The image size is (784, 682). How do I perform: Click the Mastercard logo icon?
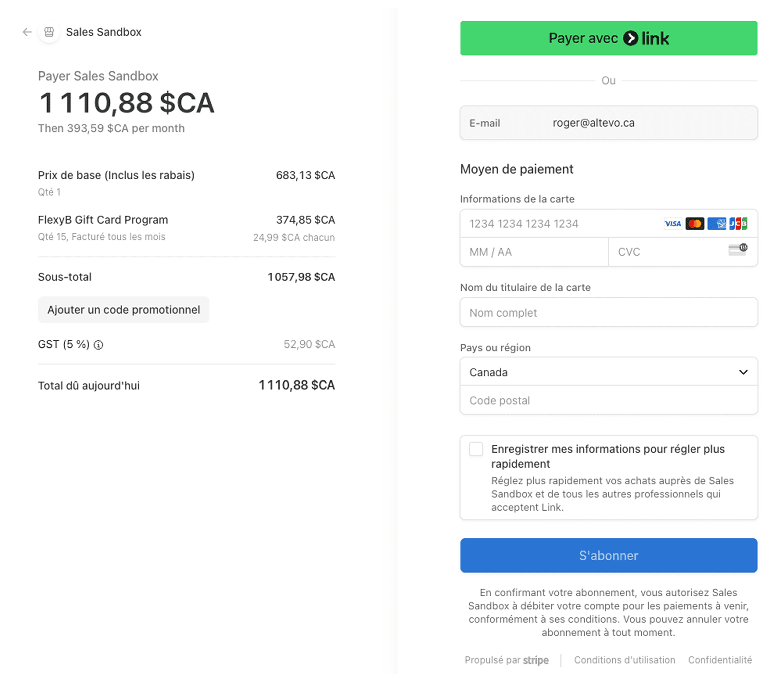[x=695, y=224]
